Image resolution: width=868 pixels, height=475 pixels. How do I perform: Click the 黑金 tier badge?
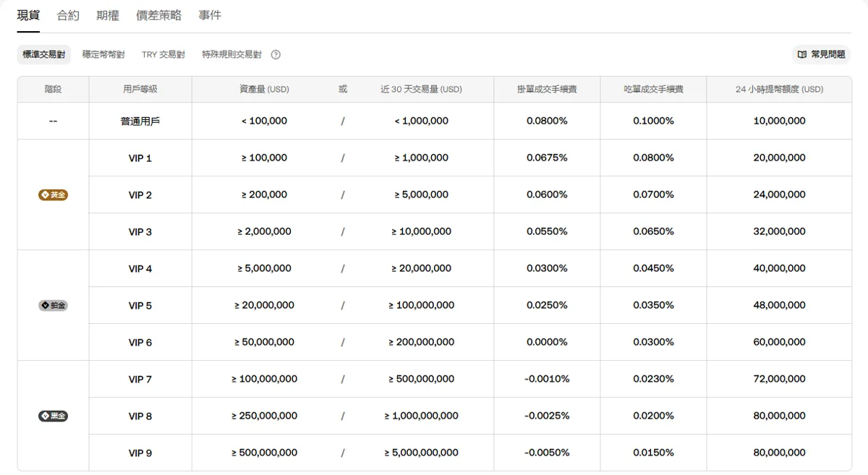(53, 416)
